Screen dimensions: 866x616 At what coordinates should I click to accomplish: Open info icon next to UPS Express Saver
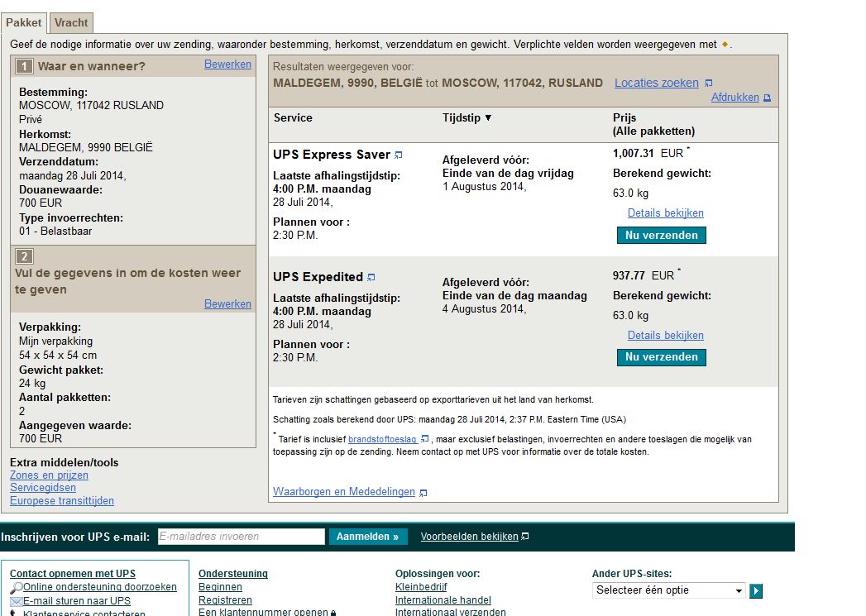(398, 155)
